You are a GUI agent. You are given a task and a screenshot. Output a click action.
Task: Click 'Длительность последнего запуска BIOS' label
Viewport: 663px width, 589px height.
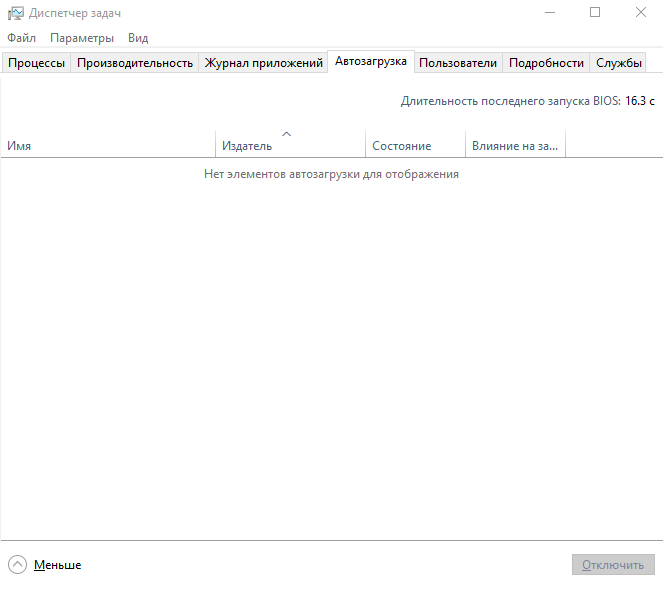click(x=510, y=101)
